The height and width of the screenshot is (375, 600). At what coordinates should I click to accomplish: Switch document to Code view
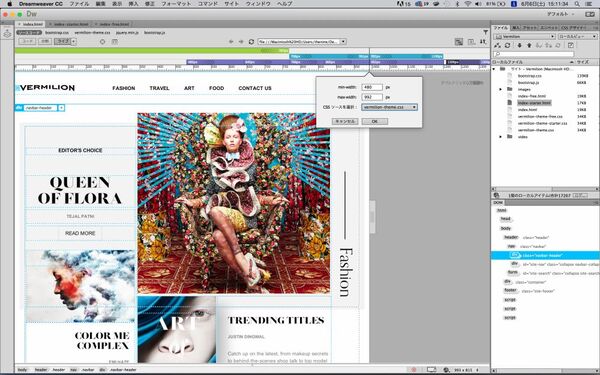(x=27, y=41)
